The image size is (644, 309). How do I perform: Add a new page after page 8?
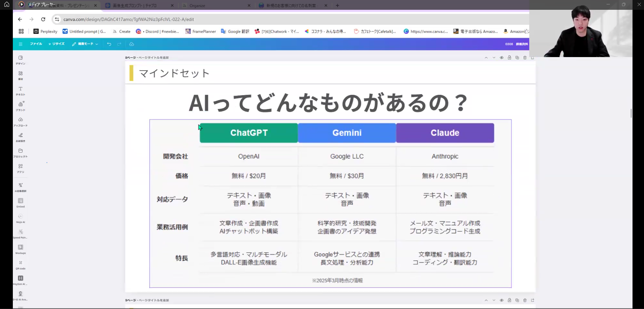(x=533, y=58)
